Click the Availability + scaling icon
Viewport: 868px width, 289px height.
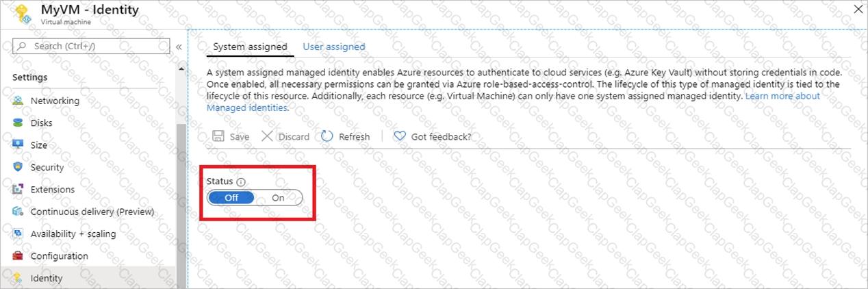tap(18, 234)
